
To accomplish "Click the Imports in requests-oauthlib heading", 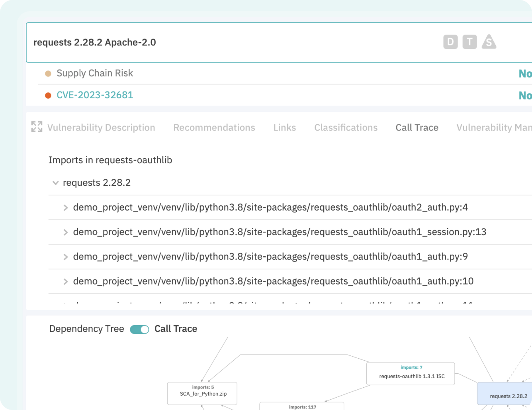I will click(110, 160).
